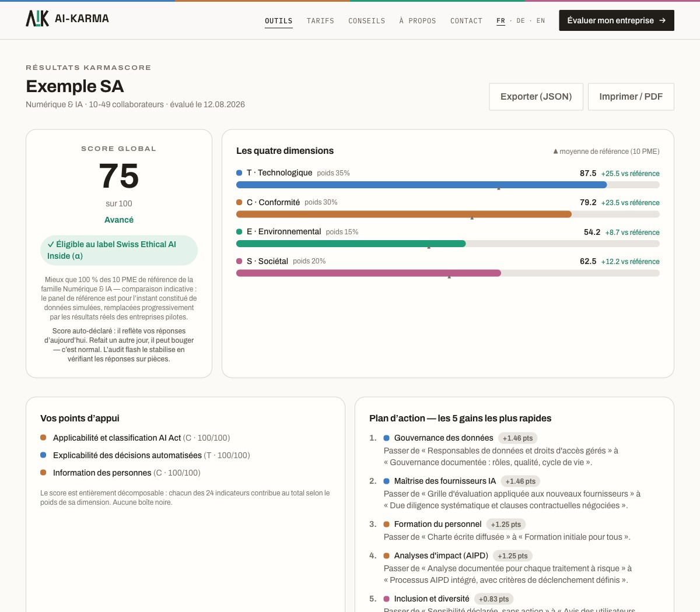700x612 pixels.
Task: Click the Éligible au label Swiss Ethical AI badge
Action: pyautogui.click(x=119, y=250)
